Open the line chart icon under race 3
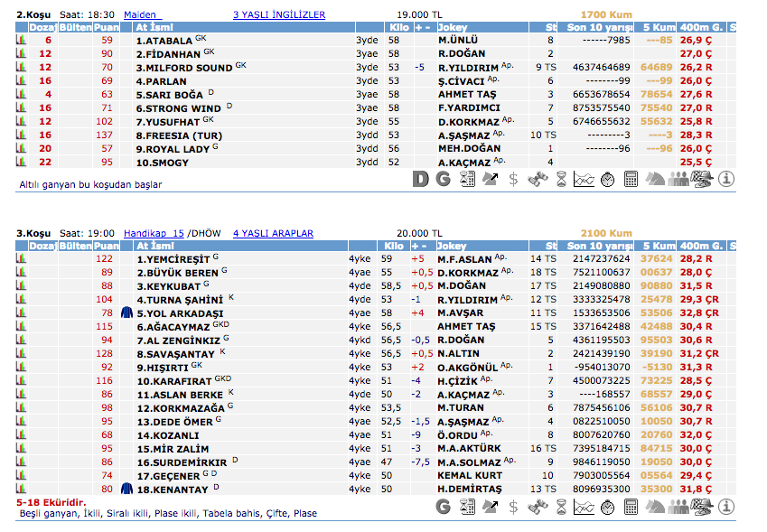This screenshot has height=532, width=767. pyautogui.click(x=585, y=507)
